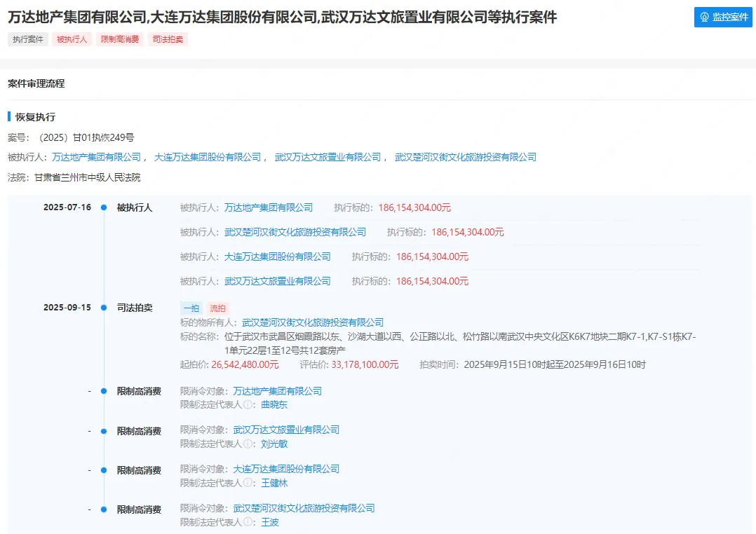Select the 执行案件 tag
Screen dimensions: 756x534
point(28,39)
